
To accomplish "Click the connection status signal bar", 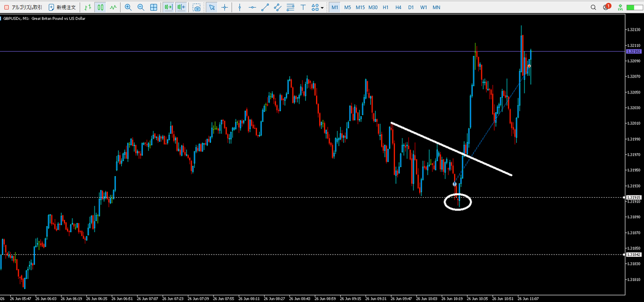I will [634, 8].
